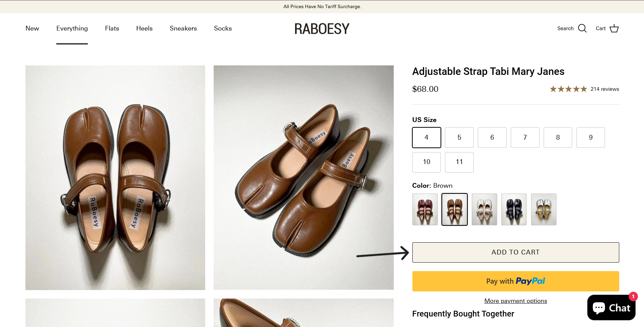Pick US size 9
Viewport: 644px width, 327px height.
coord(590,138)
